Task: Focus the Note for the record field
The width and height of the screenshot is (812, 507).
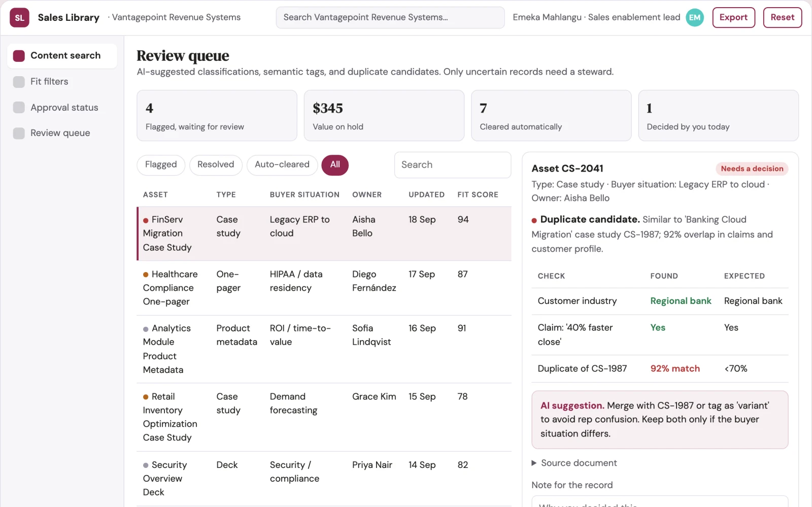Action: (660, 501)
